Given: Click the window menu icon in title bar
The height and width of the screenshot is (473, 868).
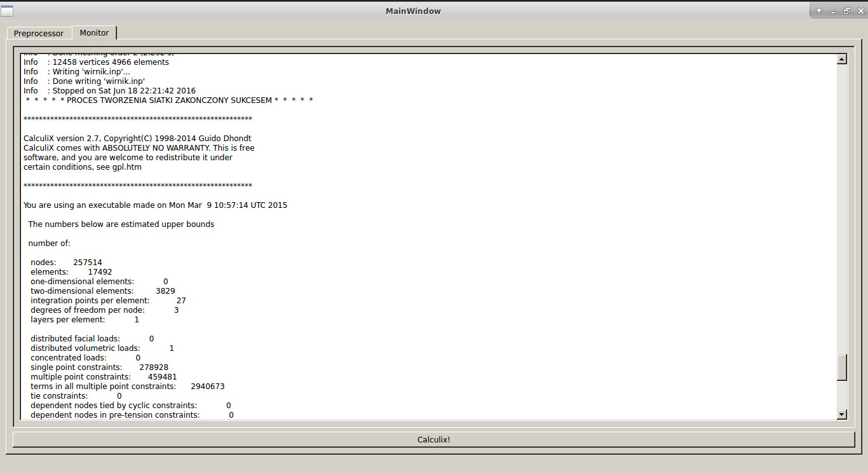Looking at the screenshot, I should (x=6, y=11).
